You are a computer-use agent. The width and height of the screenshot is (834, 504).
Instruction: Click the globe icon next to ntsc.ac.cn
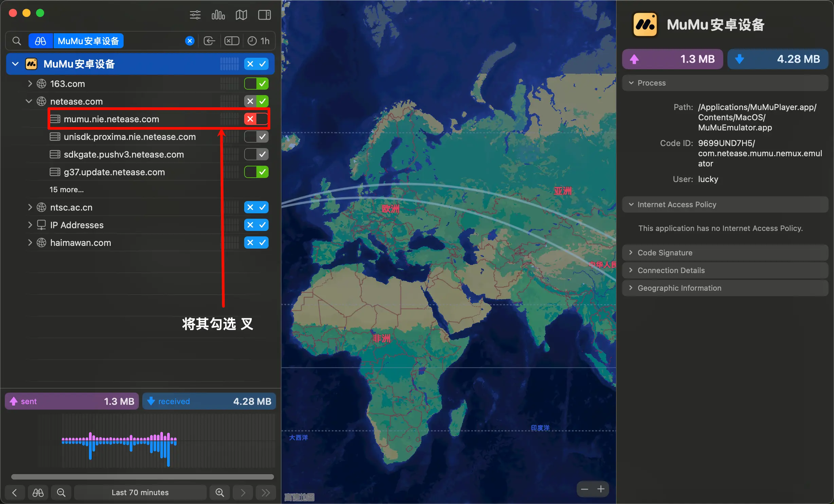coord(41,207)
